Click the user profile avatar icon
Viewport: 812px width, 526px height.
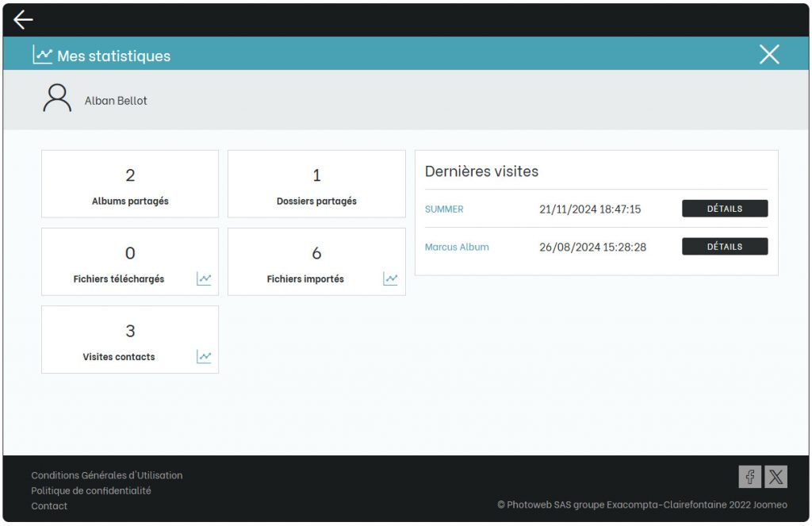57,98
